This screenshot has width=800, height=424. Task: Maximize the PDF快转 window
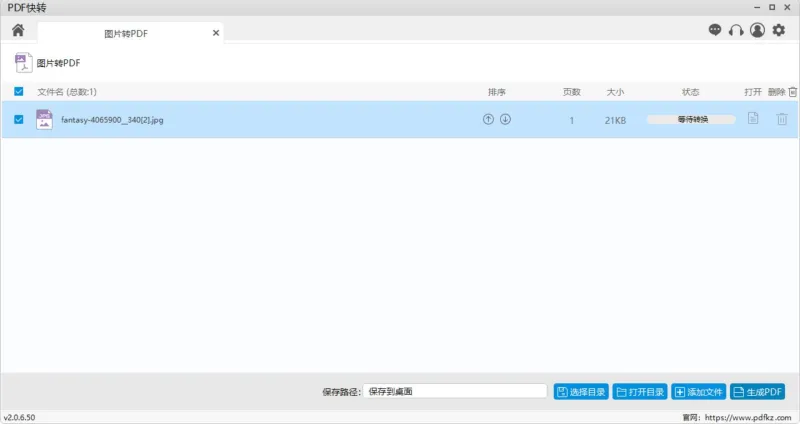(x=772, y=7)
